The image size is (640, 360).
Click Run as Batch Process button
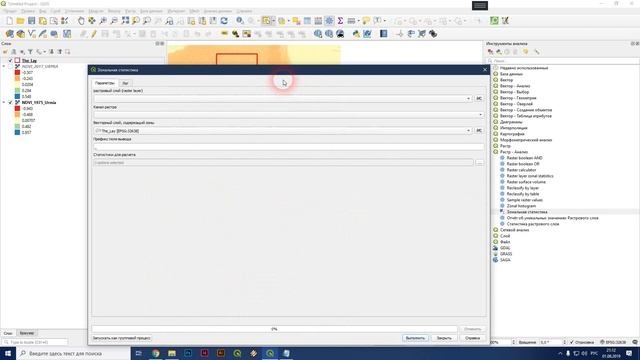pos(122,338)
